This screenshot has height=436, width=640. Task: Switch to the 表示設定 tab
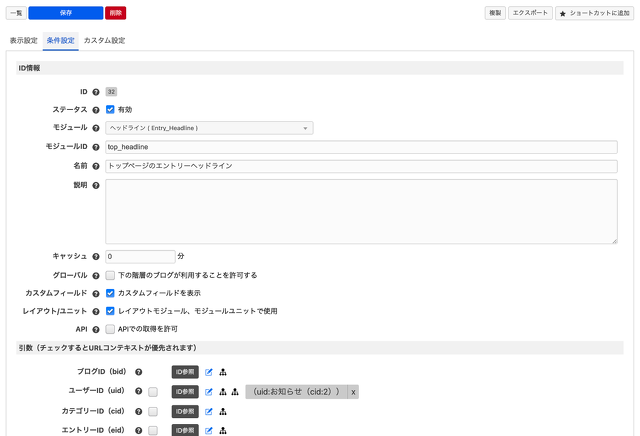click(x=23, y=41)
